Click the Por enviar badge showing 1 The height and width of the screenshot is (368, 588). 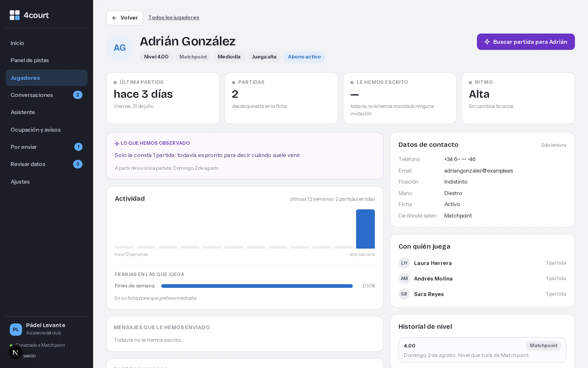pos(78,147)
